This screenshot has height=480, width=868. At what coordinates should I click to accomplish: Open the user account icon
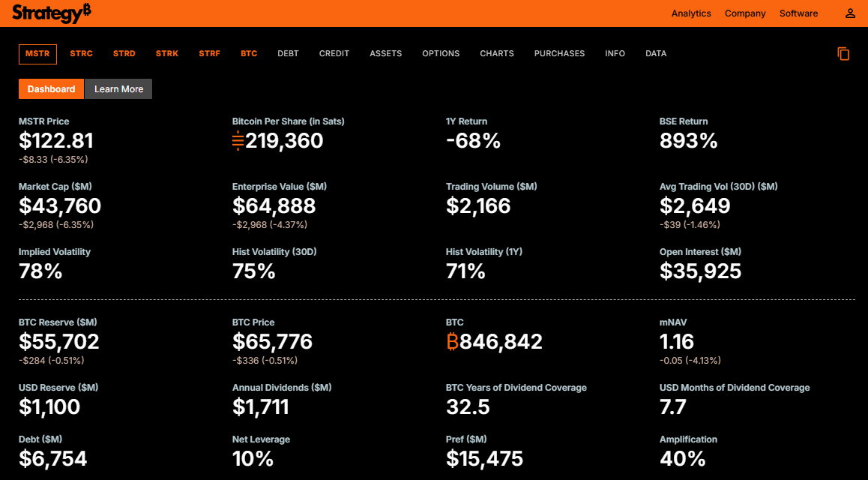[x=850, y=13]
